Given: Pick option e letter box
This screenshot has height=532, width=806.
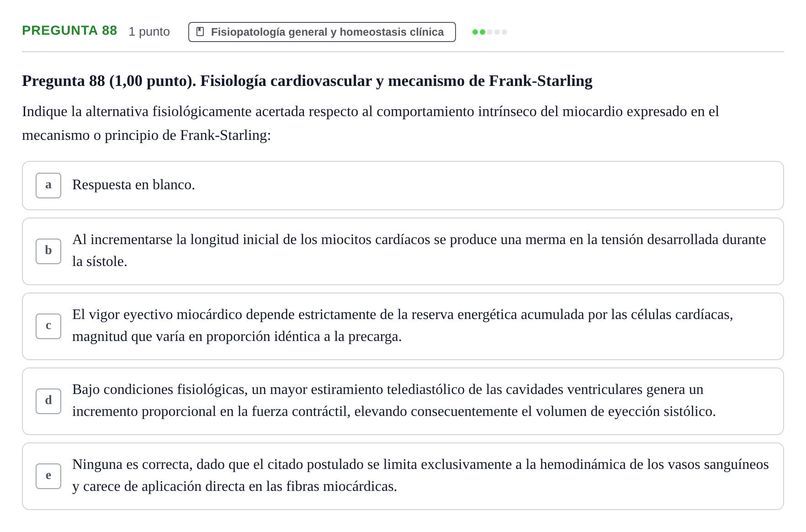Looking at the screenshot, I should tap(48, 476).
